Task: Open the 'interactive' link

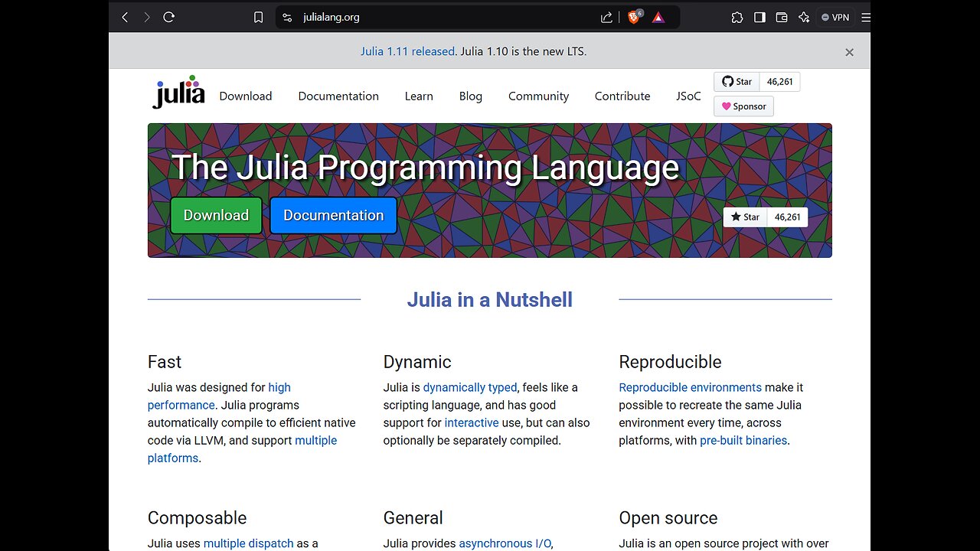Action: (472, 422)
